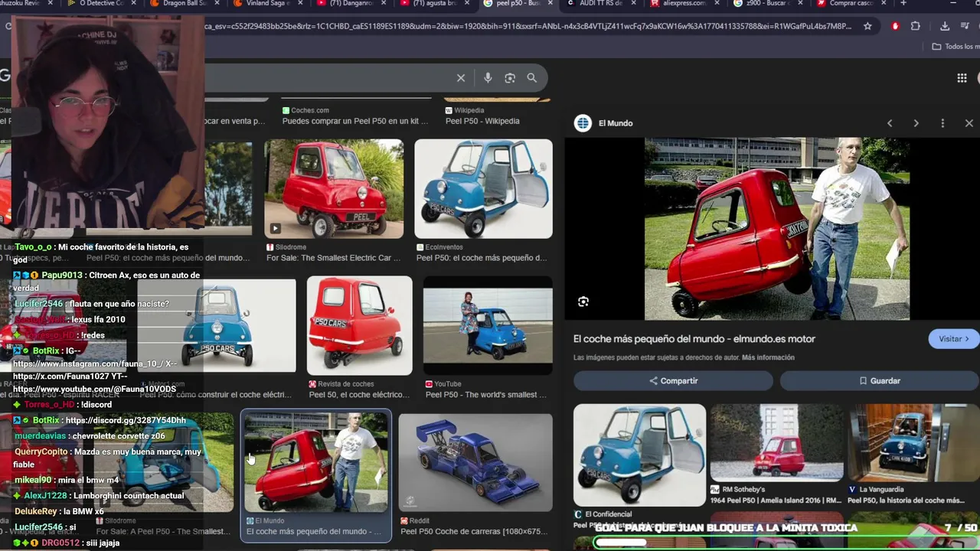Click 'Puedes comprar un Peel P50' Coches.com caption
The image size is (980, 551).
355,121
